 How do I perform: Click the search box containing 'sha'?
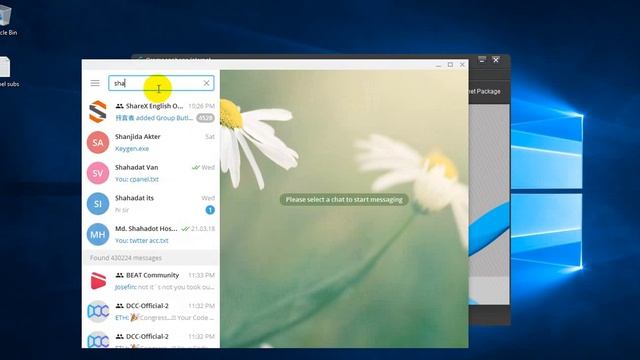click(x=161, y=83)
